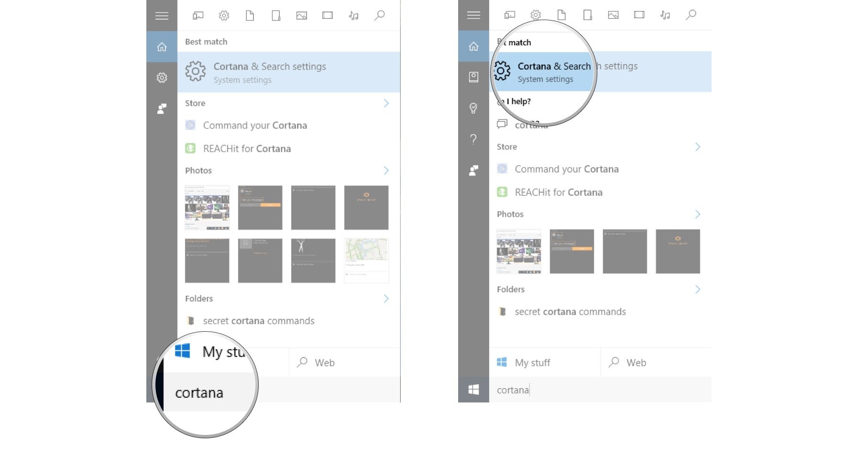This screenshot has height=456, width=868.
Task: Open left screenshot top-row thumbnail with orange button
Action: pyautogui.click(x=260, y=208)
